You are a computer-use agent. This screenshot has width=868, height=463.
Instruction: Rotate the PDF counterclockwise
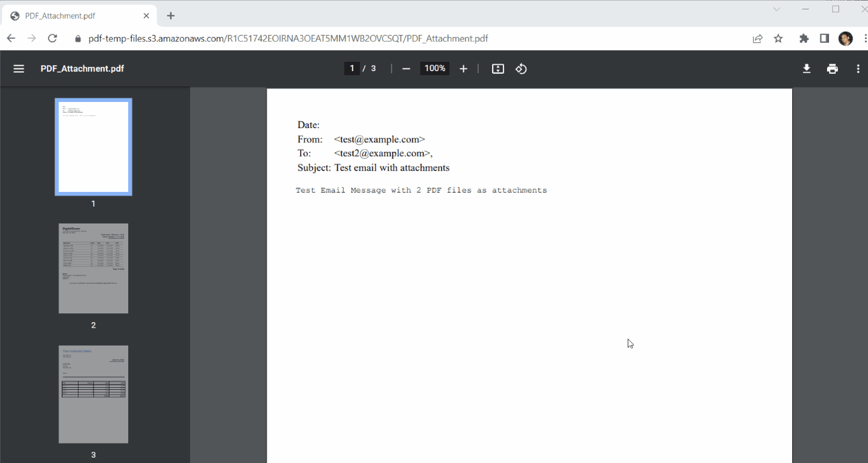click(521, 68)
